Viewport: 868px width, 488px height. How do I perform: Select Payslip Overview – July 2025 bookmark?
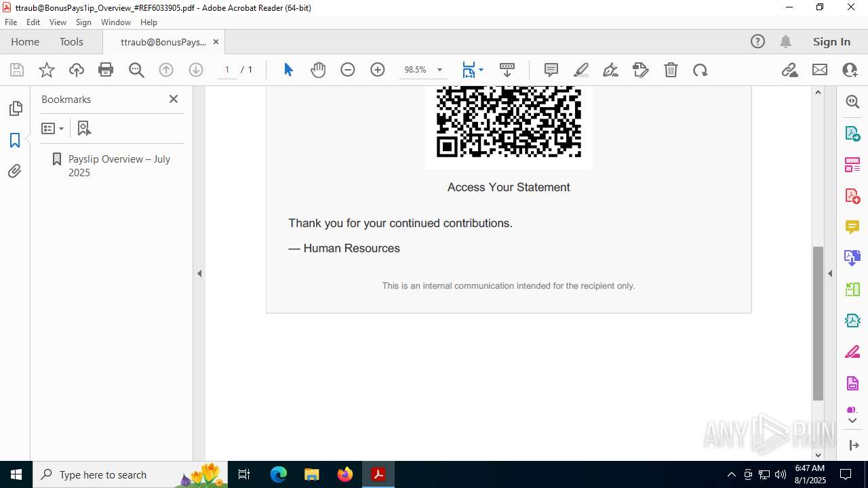coord(119,165)
